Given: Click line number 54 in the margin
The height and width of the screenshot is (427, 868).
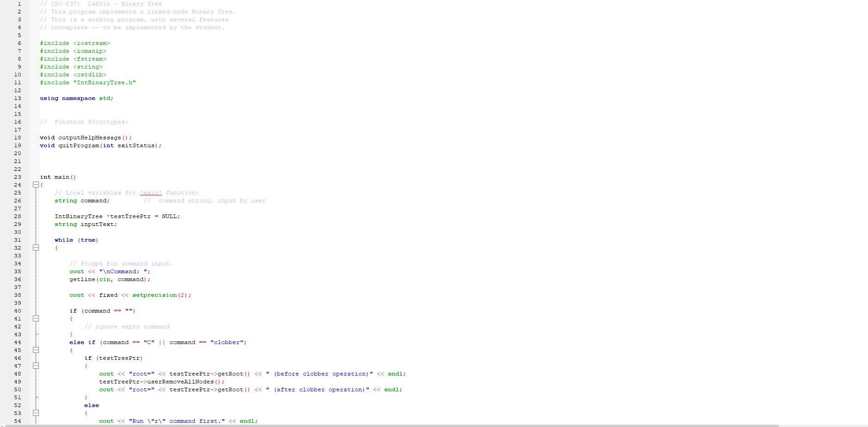Looking at the screenshot, I should (18, 421).
